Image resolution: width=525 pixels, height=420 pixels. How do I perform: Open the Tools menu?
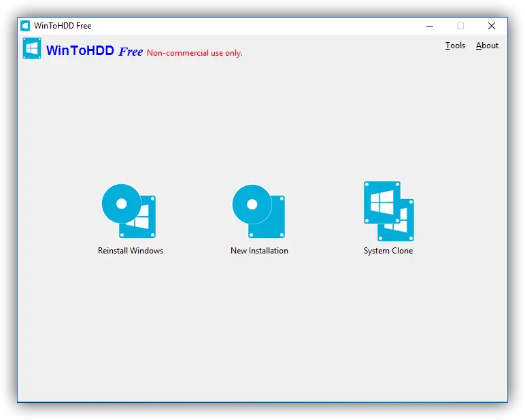(x=455, y=46)
